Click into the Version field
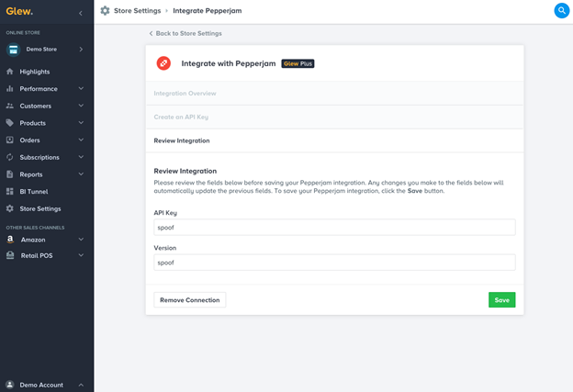The image size is (573, 392). click(334, 263)
